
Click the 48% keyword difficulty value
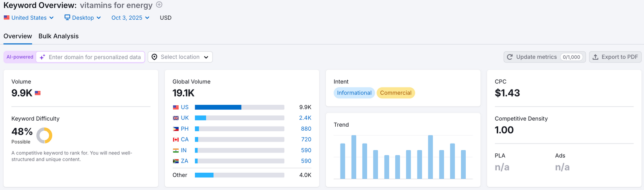tap(22, 132)
